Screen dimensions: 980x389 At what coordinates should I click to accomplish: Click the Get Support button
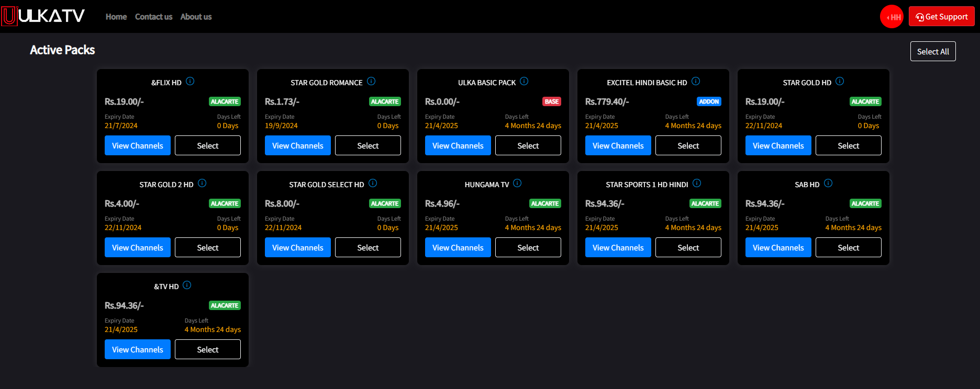941,17
